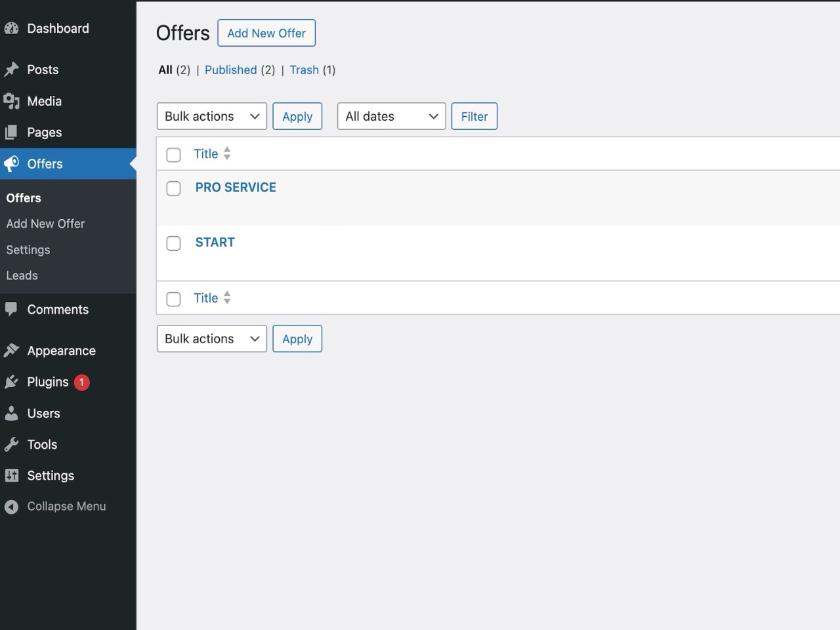Check the PRO SERVICE row checkbox
Image resolution: width=840 pixels, height=630 pixels.
point(173,188)
